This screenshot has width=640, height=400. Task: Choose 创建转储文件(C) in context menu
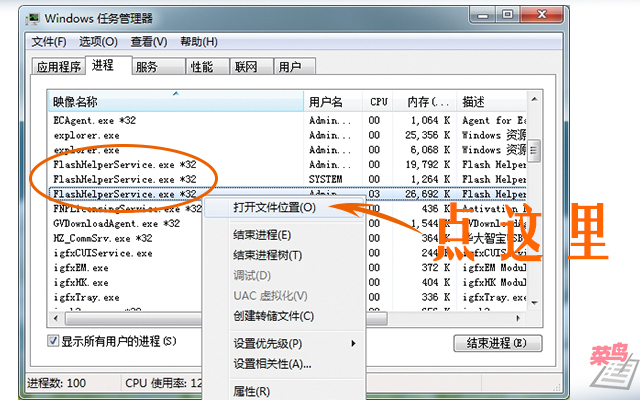pyautogui.click(x=284, y=316)
